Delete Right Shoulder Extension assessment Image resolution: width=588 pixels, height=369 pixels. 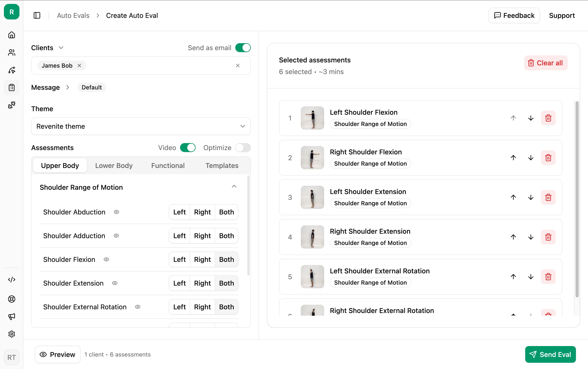point(548,237)
